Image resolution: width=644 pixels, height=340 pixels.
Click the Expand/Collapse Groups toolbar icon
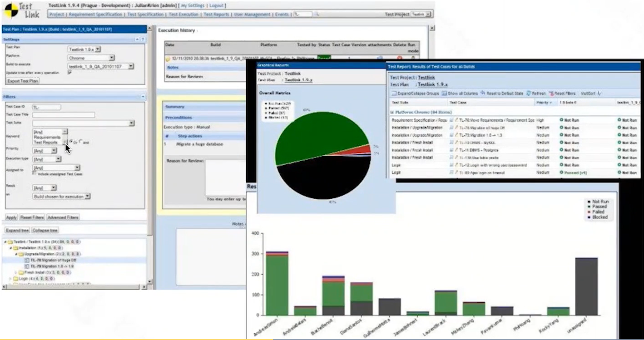394,93
